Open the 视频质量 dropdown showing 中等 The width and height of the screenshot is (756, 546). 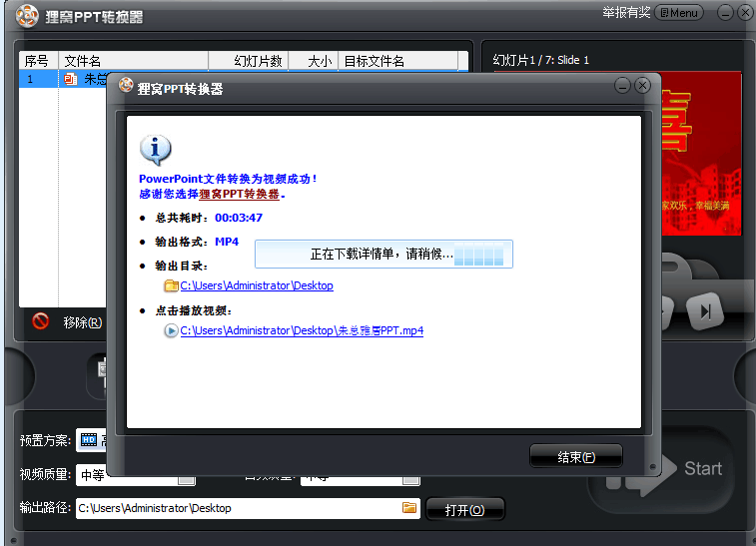(x=137, y=476)
